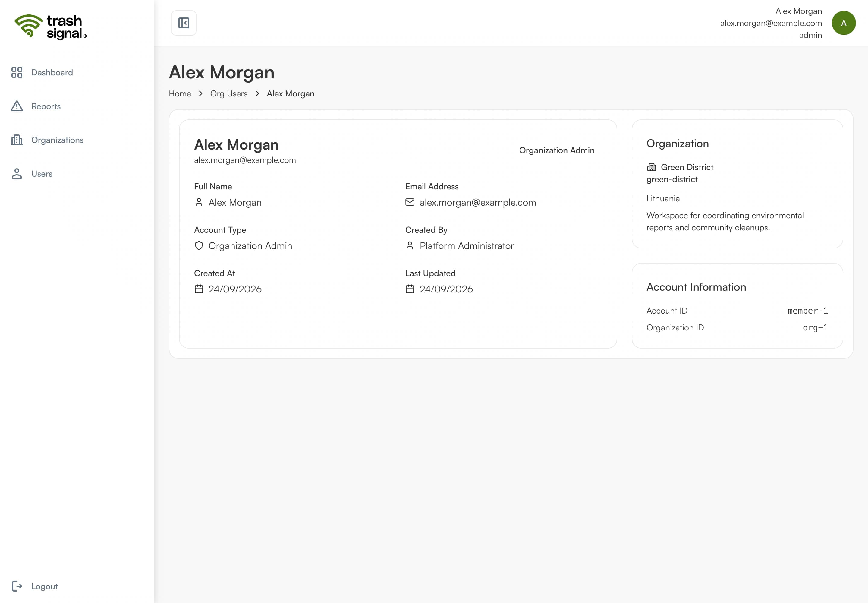Click the shield icon beside Organization Admin
The image size is (868, 603).
click(199, 246)
